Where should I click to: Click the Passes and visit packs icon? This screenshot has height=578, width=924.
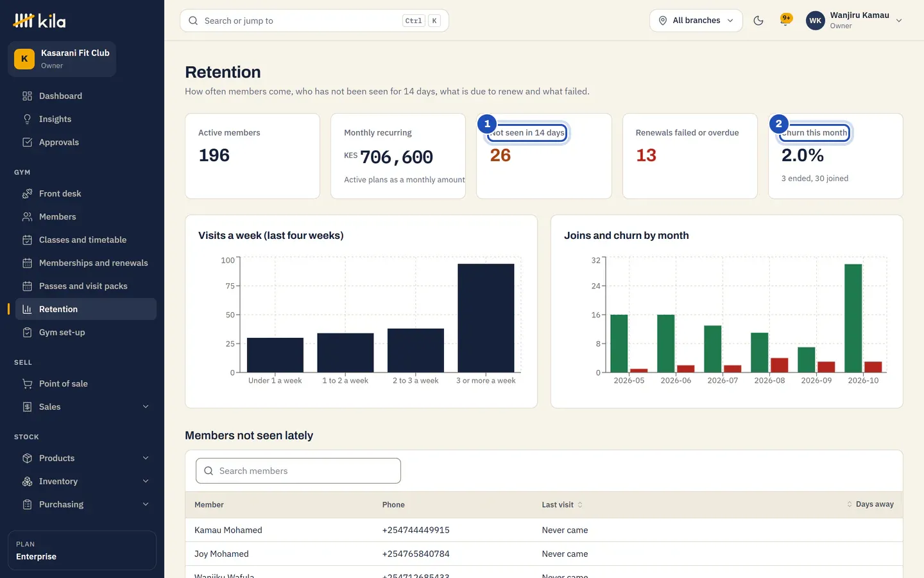(x=27, y=286)
